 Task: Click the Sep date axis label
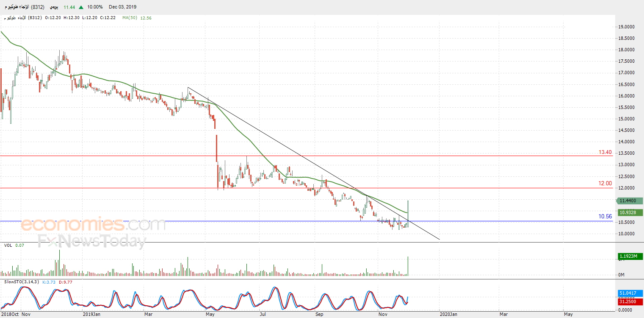[320, 315]
